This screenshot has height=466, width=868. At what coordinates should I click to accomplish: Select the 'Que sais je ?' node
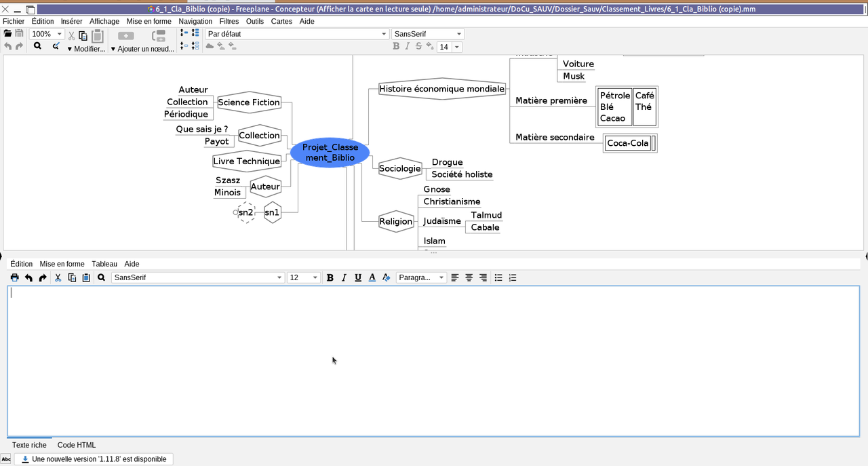point(202,129)
